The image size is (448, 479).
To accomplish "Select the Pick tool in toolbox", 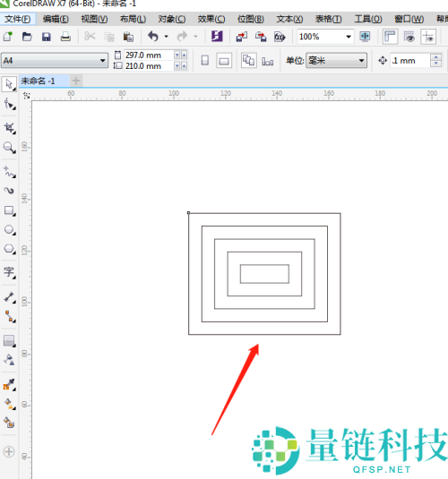I will pyautogui.click(x=9, y=84).
